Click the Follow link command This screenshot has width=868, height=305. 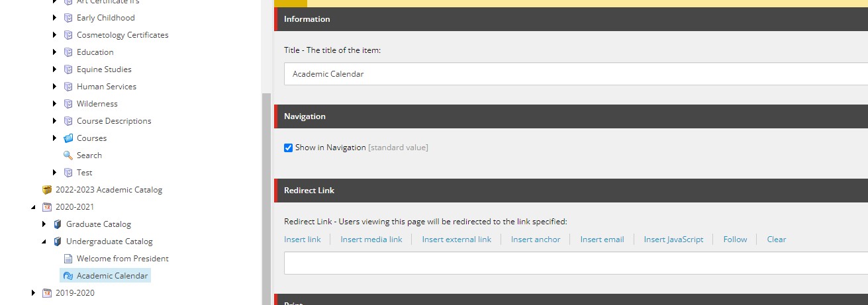pos(735,240)
